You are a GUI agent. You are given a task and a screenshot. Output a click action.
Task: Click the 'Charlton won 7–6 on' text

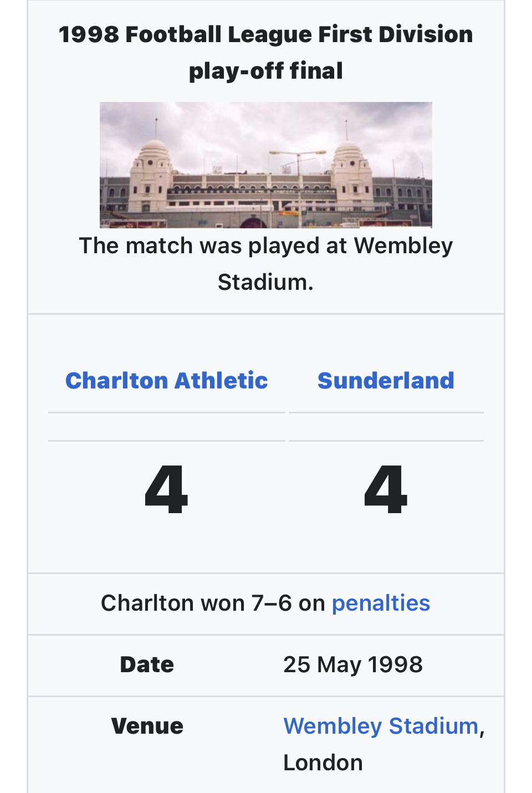click(x=213, y=603)
